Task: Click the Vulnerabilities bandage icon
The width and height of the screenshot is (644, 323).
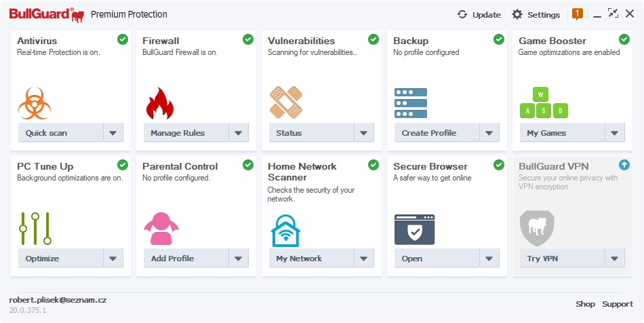Action: point(285,102)
